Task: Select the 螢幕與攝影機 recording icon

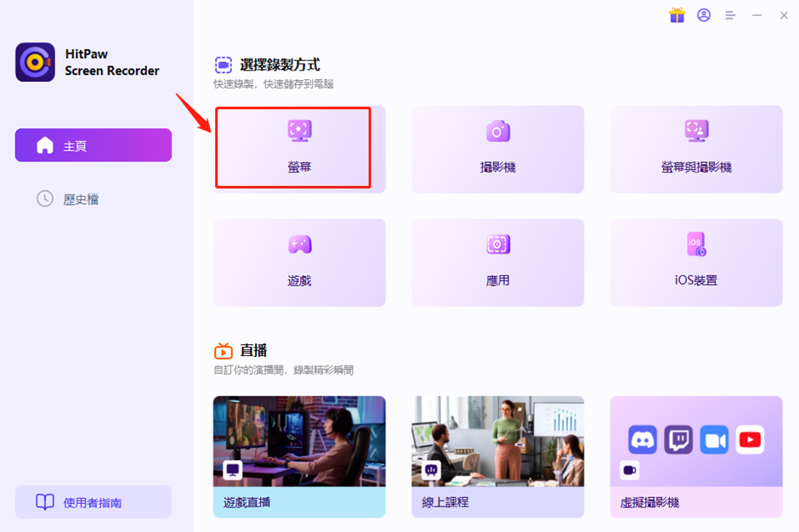Action: pyautogui.click(x=696, y=131)
